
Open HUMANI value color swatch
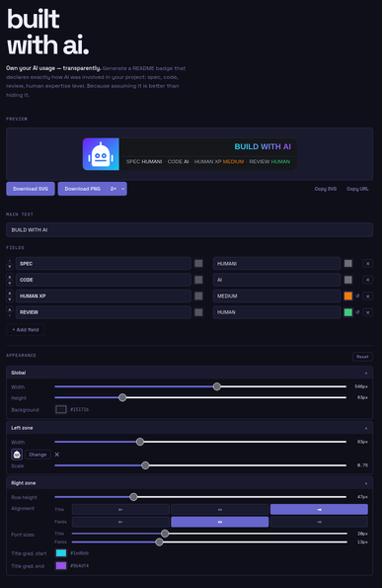[347, 263]
